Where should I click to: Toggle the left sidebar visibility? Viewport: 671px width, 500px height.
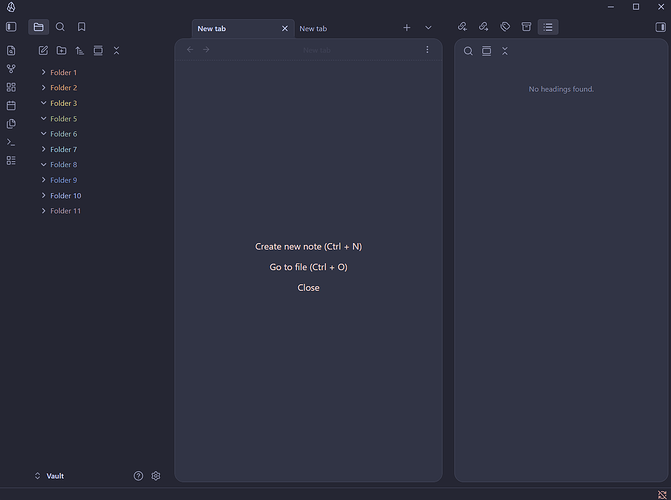coord(11,27)
